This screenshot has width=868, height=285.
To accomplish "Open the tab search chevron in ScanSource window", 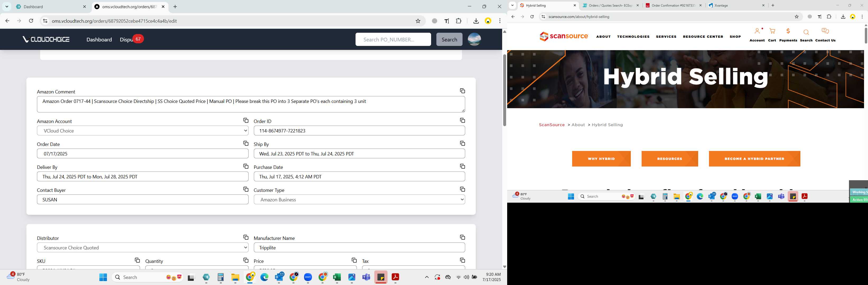I will click(512, 5).
